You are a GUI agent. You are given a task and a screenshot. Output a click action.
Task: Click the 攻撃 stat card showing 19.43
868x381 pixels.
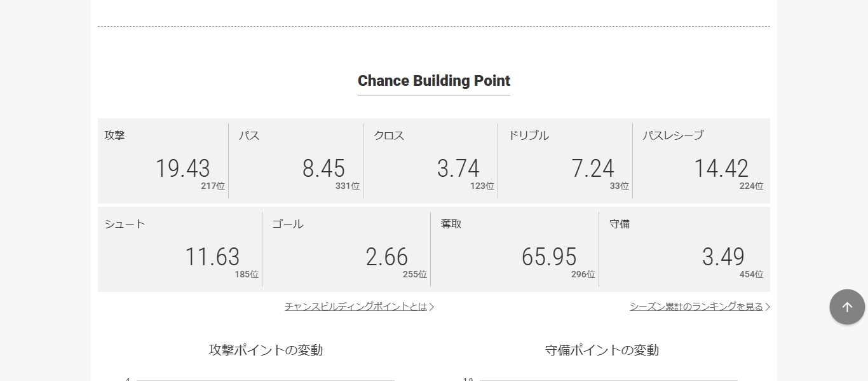pos(163,161)
